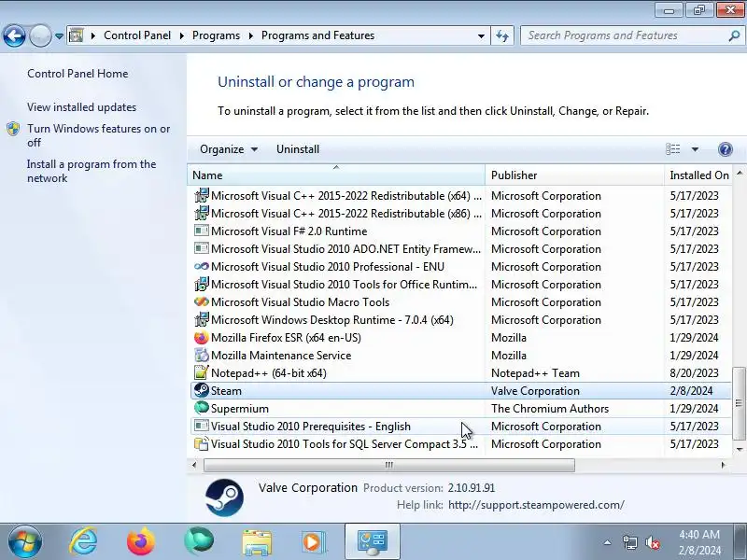The width and height of the screenshot is (747, 560).
Task: Launch Supermium from the taskbar
Action: (199, 541)
